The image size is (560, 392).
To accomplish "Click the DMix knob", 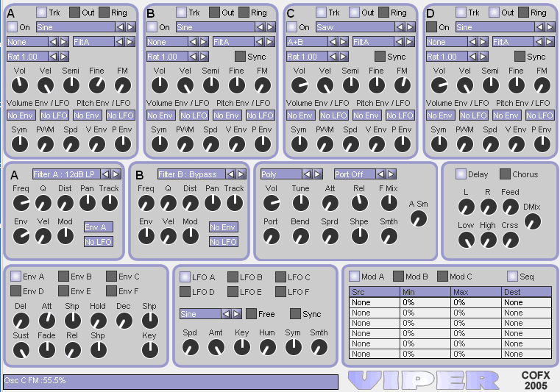I will tap(533, 221).
